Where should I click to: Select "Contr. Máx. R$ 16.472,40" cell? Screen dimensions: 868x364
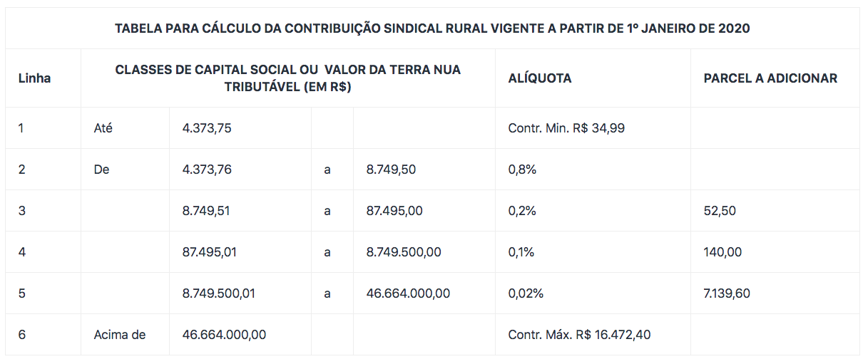click(x=579, y=335)
